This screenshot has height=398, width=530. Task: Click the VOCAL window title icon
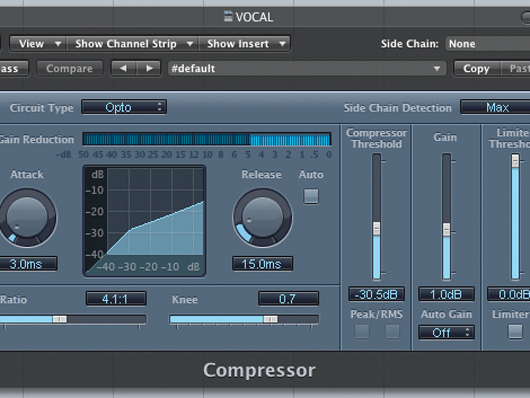click(228, 17)
